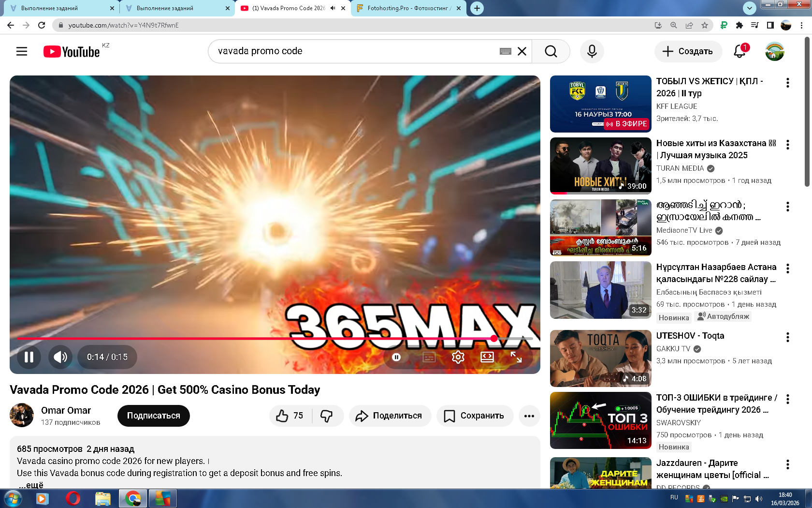Screen dimensions: 812x508
Task: Open a new browser tab
Action: point(477,8)
